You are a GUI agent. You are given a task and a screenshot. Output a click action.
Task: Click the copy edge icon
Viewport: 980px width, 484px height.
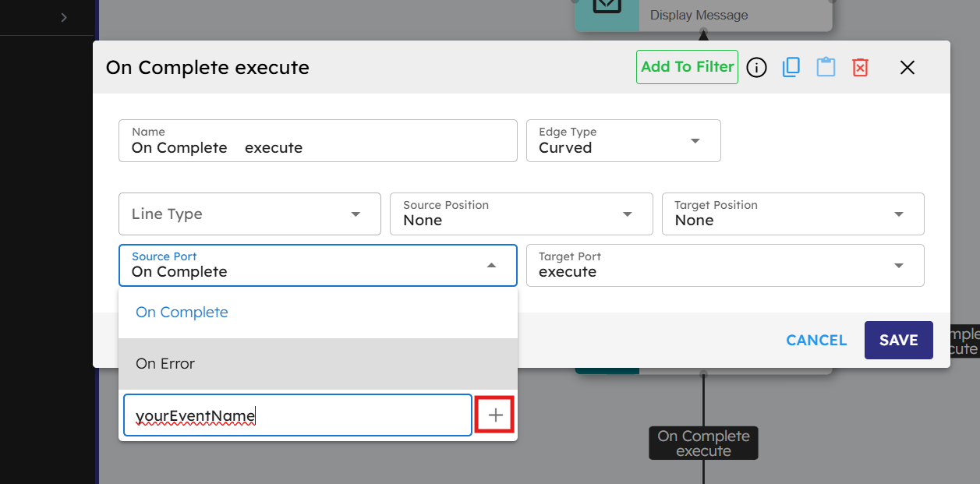tap(791, 68)
